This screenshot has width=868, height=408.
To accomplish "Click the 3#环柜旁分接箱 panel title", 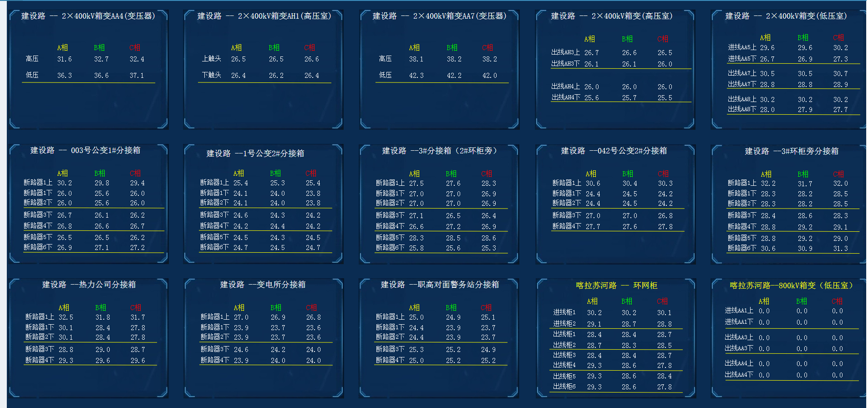I will (x=791, y=151).
